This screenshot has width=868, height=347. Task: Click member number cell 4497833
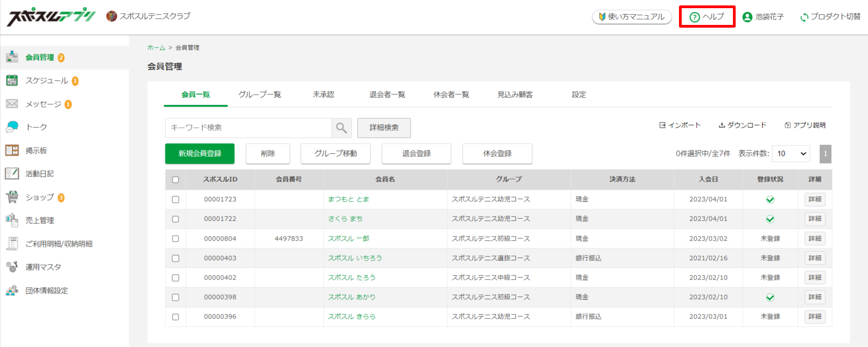pos(289,239)
